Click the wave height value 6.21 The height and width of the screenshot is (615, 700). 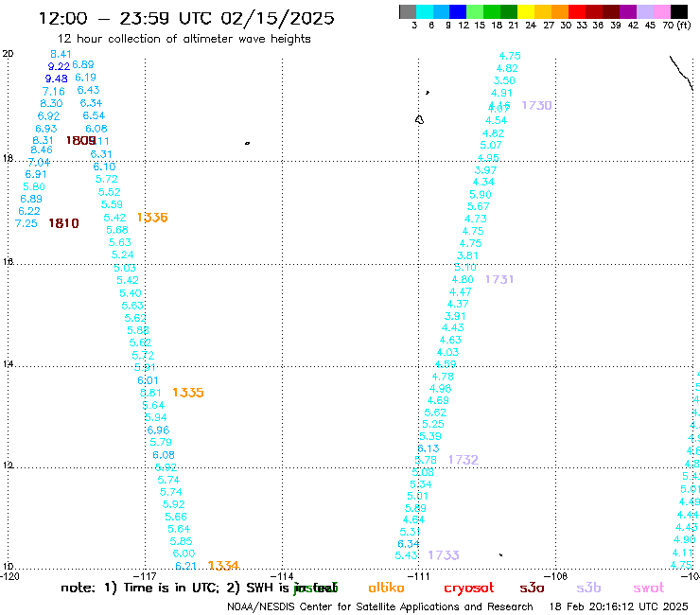click(185, 566)
